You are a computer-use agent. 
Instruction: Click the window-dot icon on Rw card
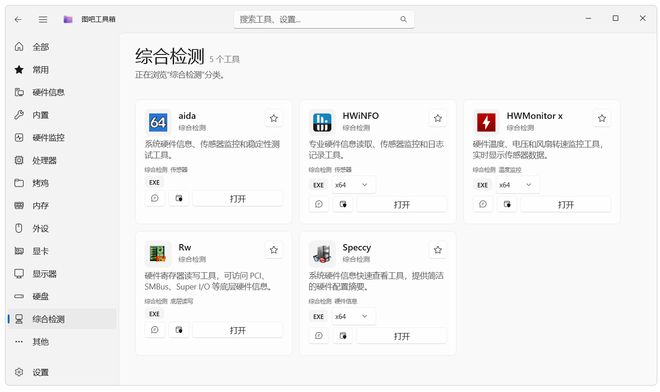click(x=179, y=330)
